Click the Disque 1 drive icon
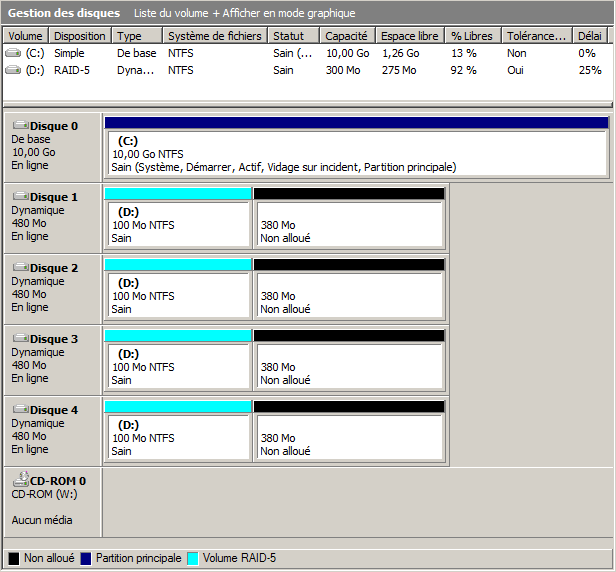The width and height of the screenshot is (616, 572). (20, 197)
